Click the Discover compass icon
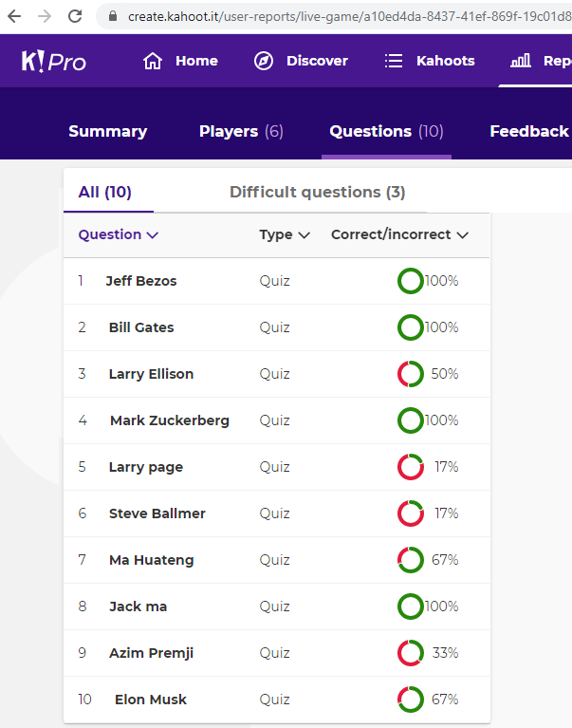Image resolution: width=572 pixels, height=728 pixels. [x=264, y=61]
